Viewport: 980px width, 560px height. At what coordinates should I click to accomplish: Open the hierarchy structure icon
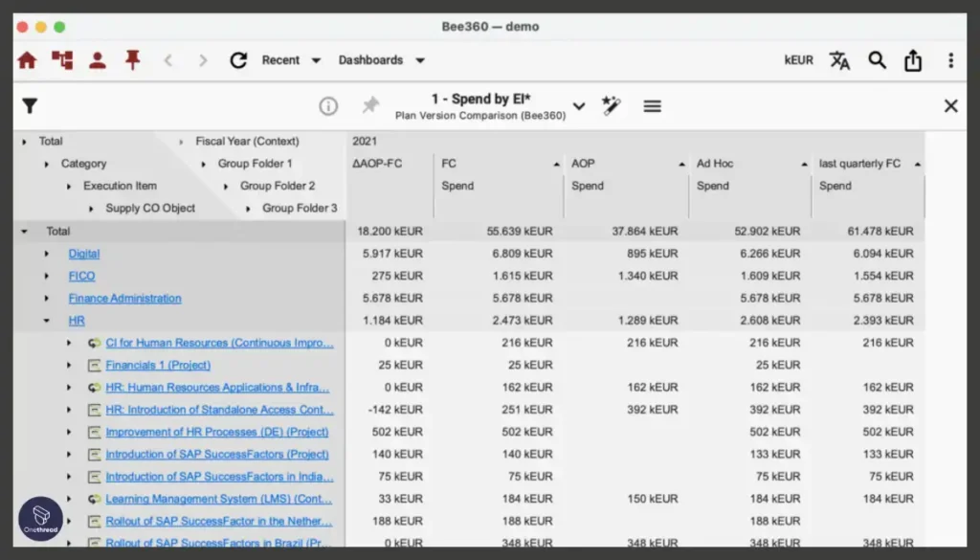62,60
